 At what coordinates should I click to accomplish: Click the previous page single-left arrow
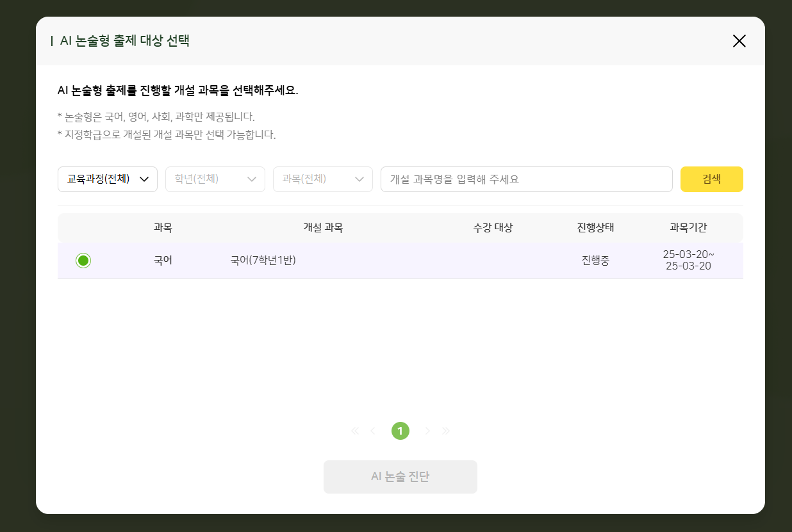point(373,431)
